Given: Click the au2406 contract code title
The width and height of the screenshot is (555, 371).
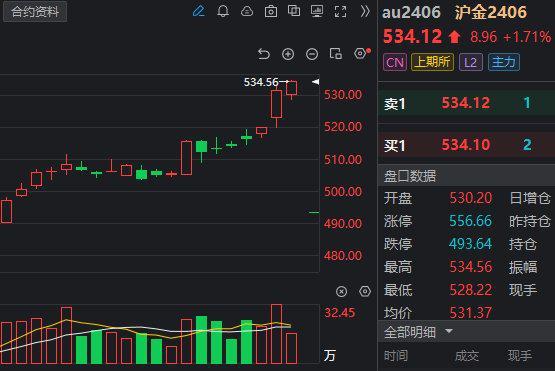Looking at the screenshot, I should (x=411, y=13).
